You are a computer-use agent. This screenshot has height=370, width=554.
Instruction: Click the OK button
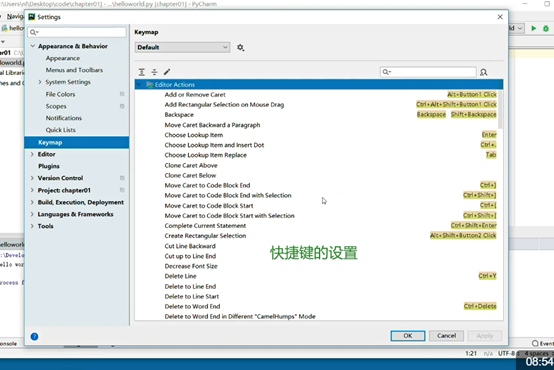pyautogui.click(x=408, y=336)
